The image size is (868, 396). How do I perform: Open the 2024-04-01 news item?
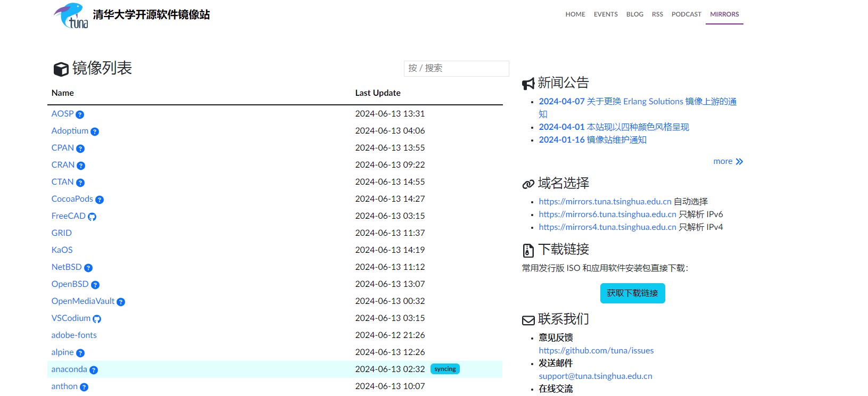click(614, 127)
